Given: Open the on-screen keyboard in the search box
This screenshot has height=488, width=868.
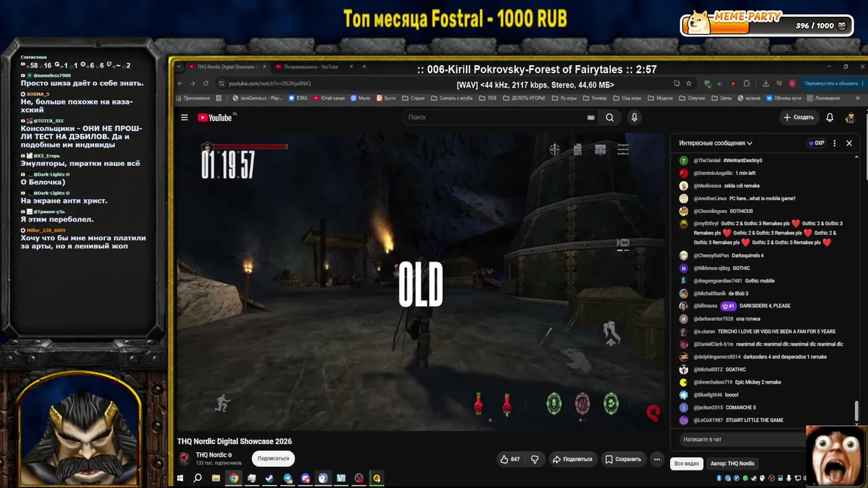Looking at the screenshot, I should click(591, 117).
